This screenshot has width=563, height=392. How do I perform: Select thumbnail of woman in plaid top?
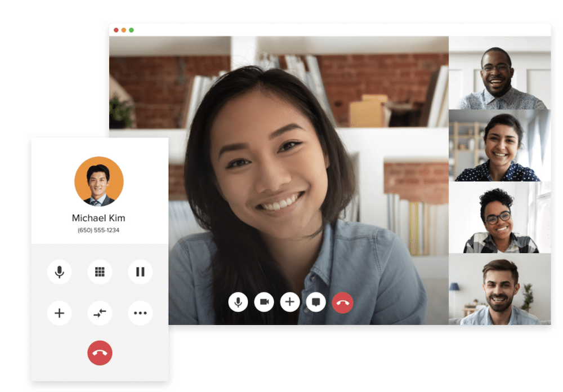pos(499,217)
